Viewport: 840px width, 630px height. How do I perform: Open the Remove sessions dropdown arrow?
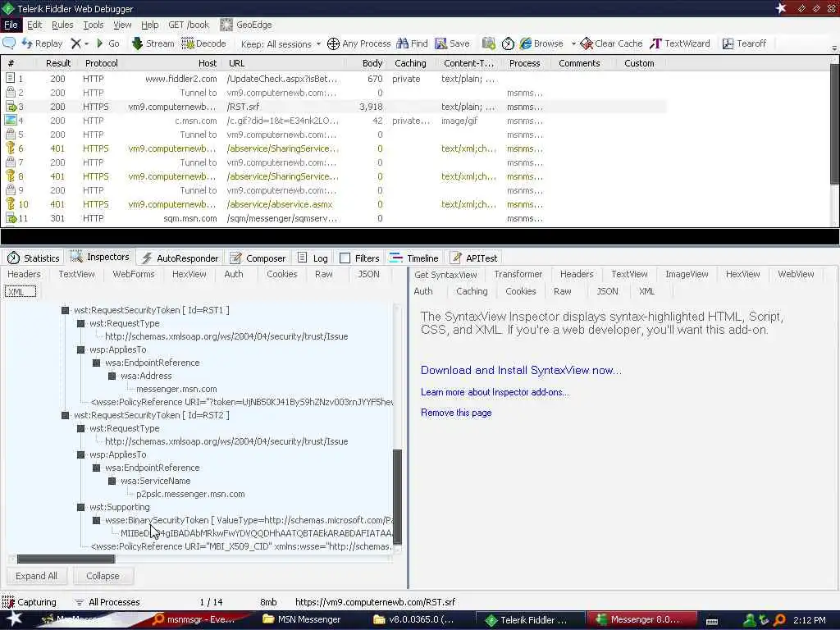[86, 44]
